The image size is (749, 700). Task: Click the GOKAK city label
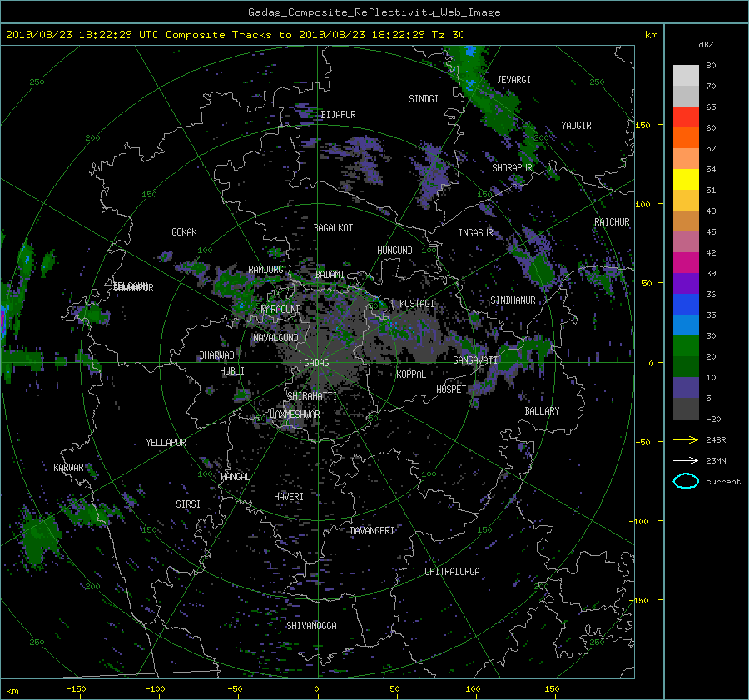pos(185,232)
